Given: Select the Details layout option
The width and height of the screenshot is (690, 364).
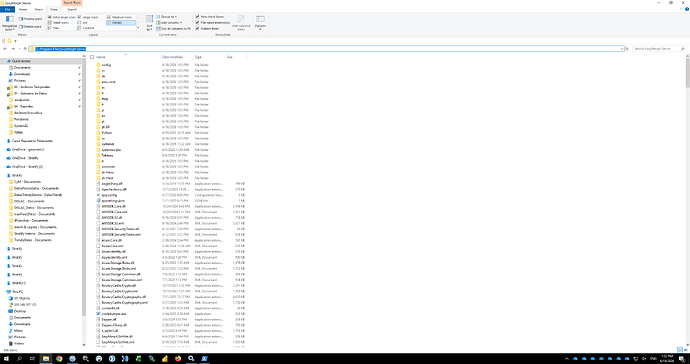Looking at the screenshot, I should click(x=120, y=22).
